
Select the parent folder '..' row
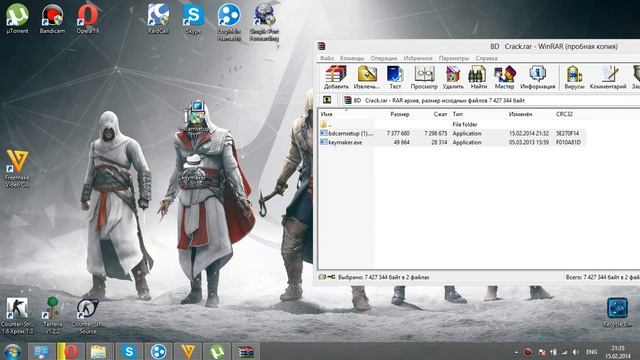[x=452, y=124]
